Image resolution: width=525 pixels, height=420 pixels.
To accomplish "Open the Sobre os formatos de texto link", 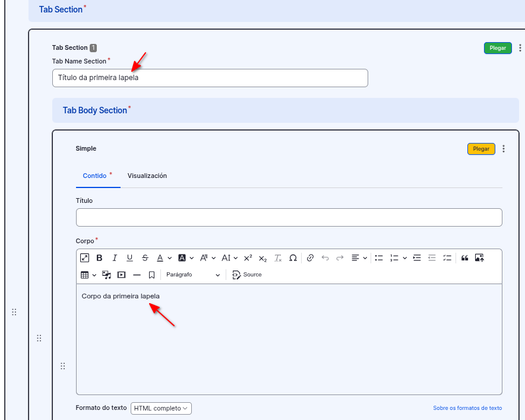I will pyautogui.click(x=467, y=408).
